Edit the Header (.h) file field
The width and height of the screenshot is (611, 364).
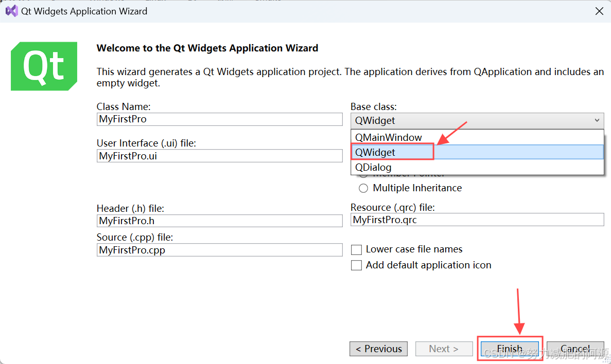point(219,221)
